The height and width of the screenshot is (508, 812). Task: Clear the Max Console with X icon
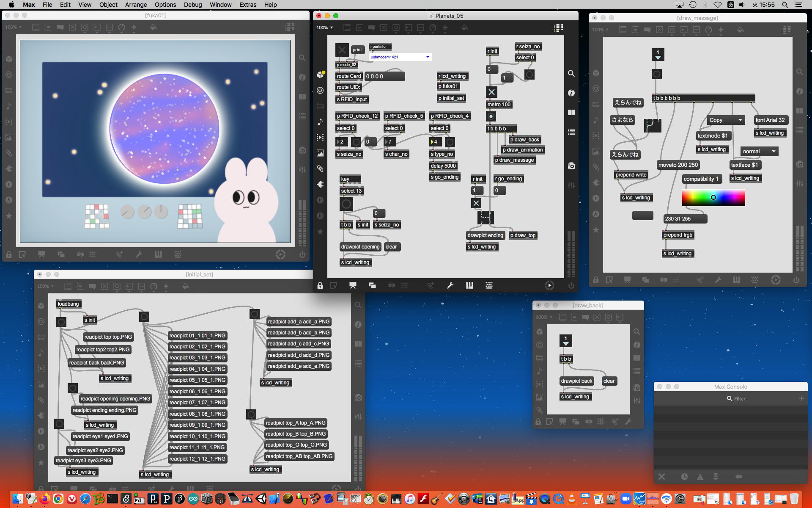(x=661, y=477)
